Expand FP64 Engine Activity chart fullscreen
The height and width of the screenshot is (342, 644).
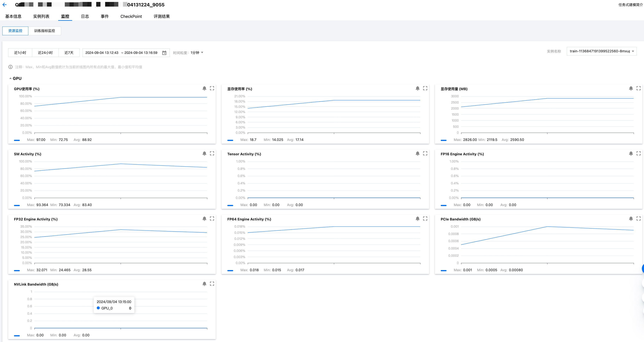coord(425,219)
